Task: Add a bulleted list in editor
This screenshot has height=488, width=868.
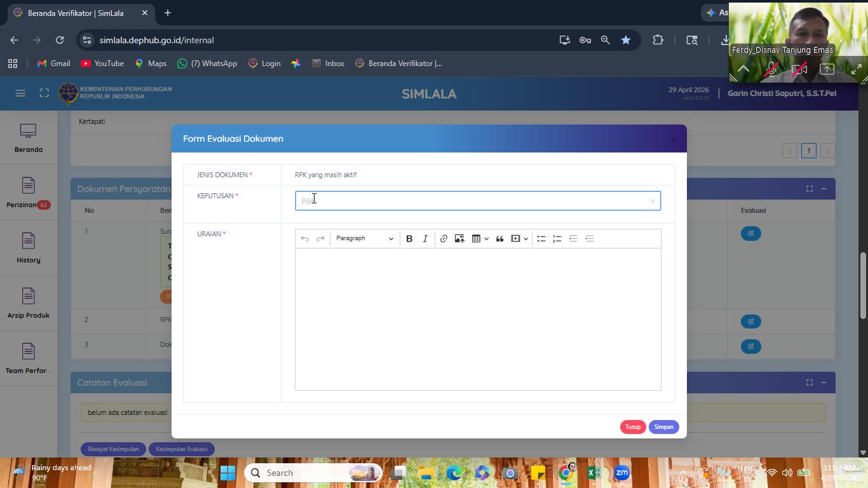Action: pos(541,239)
